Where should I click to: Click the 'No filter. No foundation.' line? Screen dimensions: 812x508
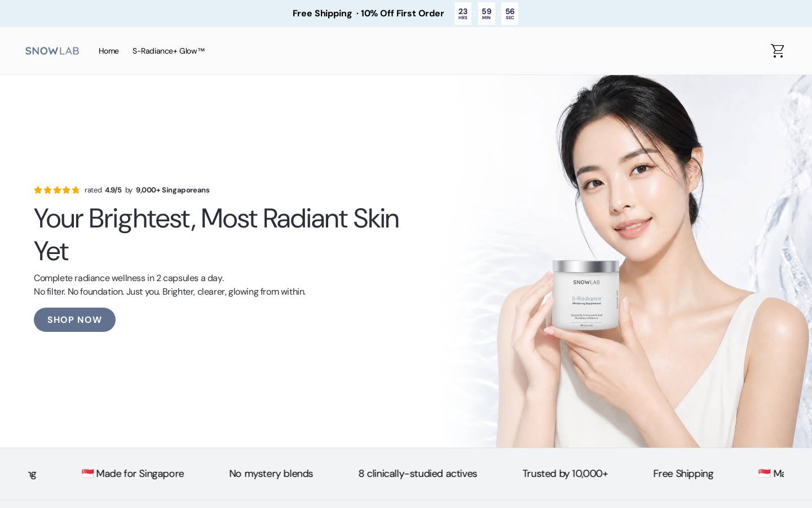(x=170, y=292)
